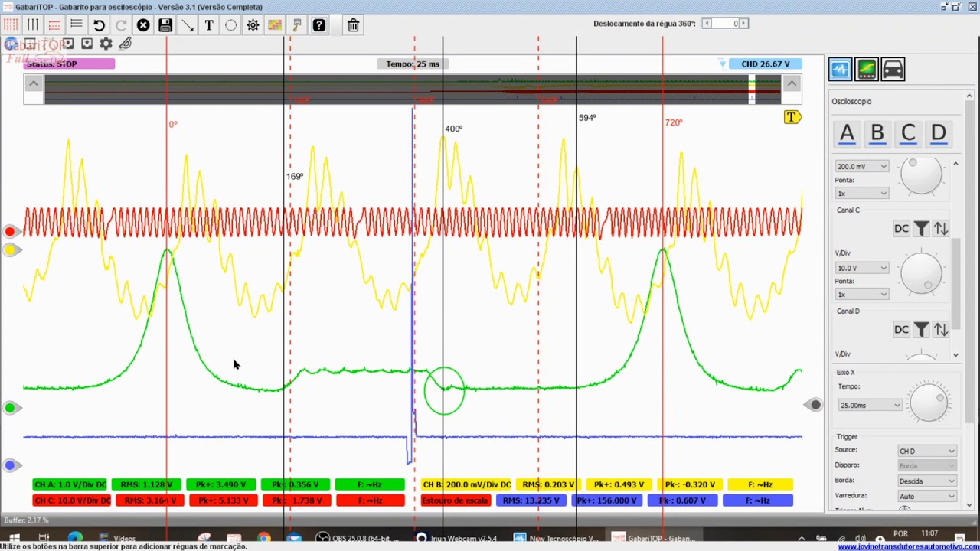Select the solid horizontal lines tool
The width and height of the screenshot is (980, 551).
click(77, 25)
